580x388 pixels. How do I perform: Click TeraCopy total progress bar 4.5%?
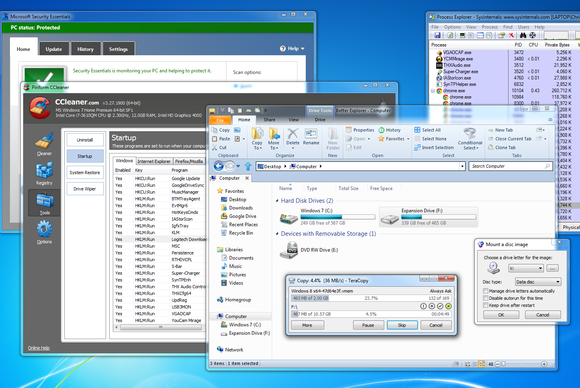click(371, 314)
